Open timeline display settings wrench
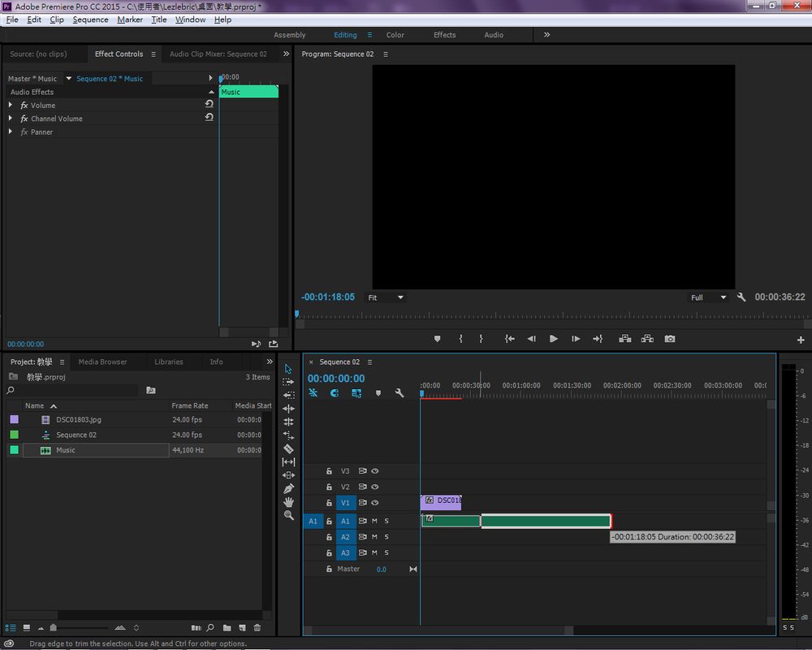The height and width of the screenshot is (650, 812). coord(400,393)
